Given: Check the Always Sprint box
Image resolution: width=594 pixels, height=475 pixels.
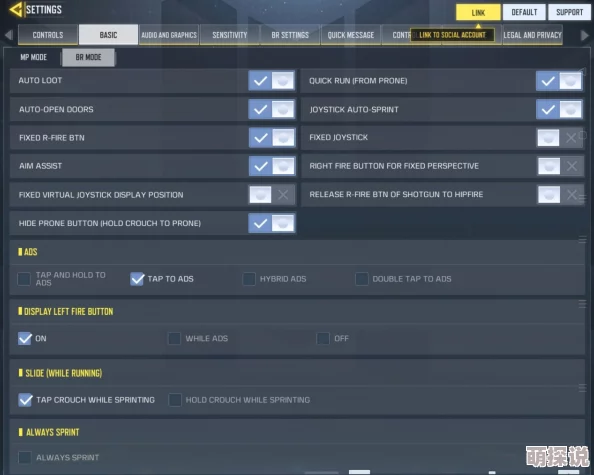Looking at the screenshot, I should (25, 457).
